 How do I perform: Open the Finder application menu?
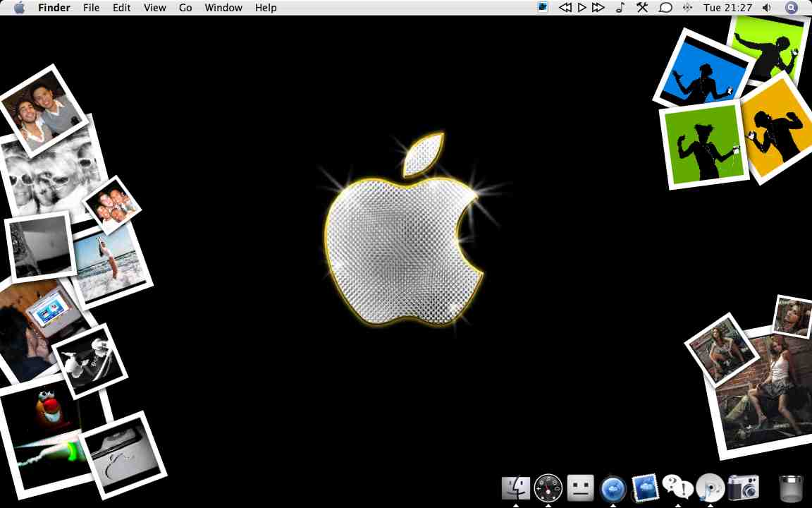54,8
